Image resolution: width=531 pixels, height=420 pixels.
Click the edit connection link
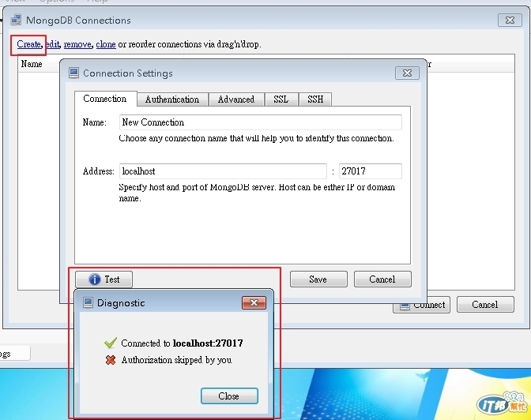click(52, 44)
